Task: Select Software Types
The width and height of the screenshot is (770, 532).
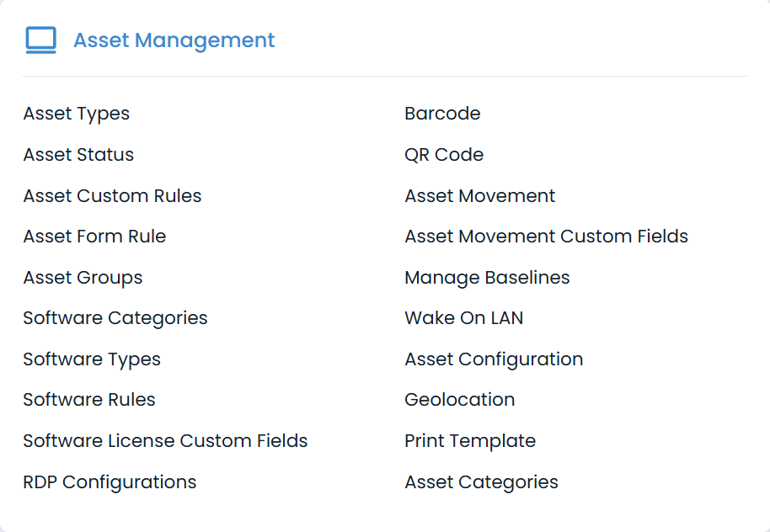Action: pyautogui.click(x=92, y=359)
